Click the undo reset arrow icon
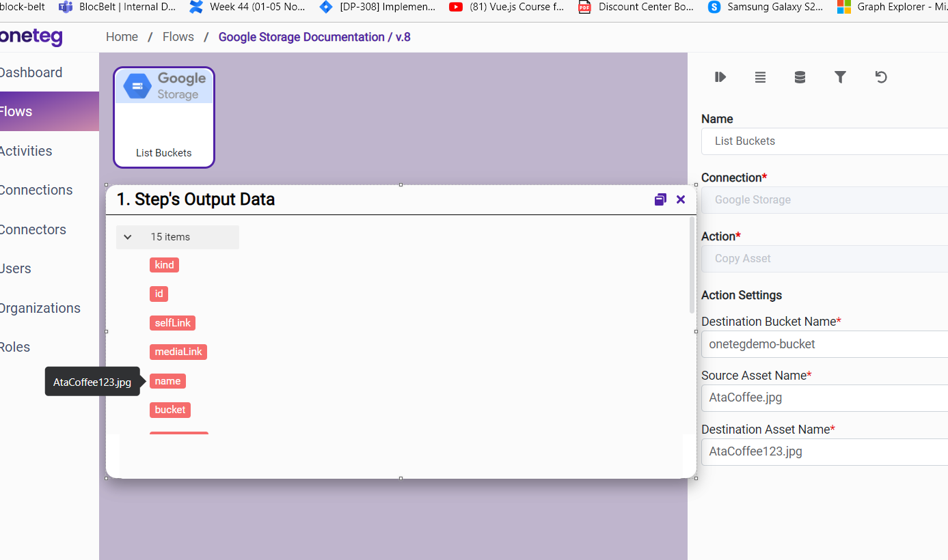 881,77
